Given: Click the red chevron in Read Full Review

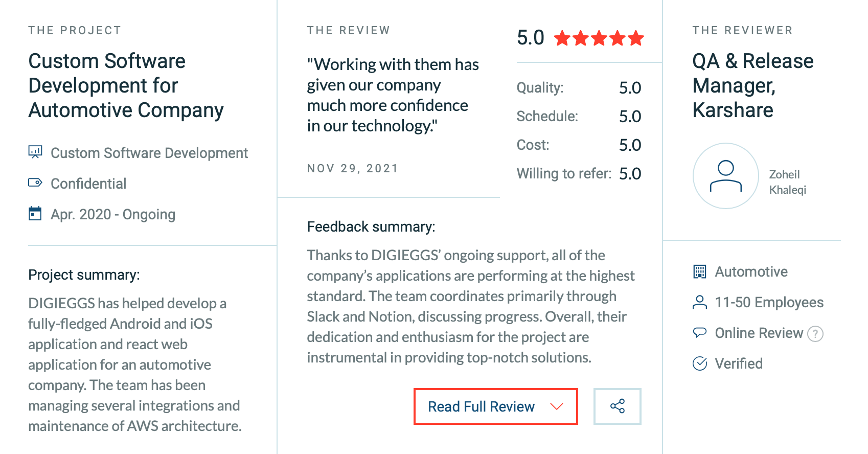Looking at the screenshot, I should pyautogui.click(x=556, y=406).
